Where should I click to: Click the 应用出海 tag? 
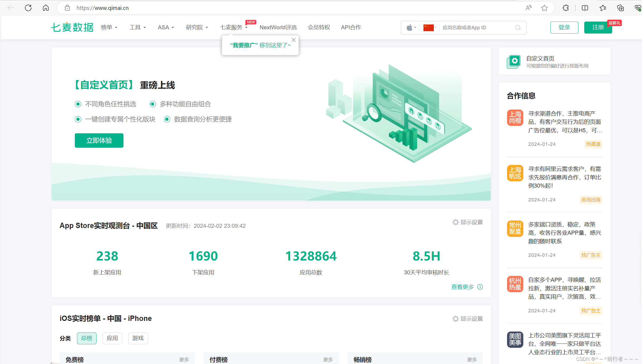pos(591,200)
